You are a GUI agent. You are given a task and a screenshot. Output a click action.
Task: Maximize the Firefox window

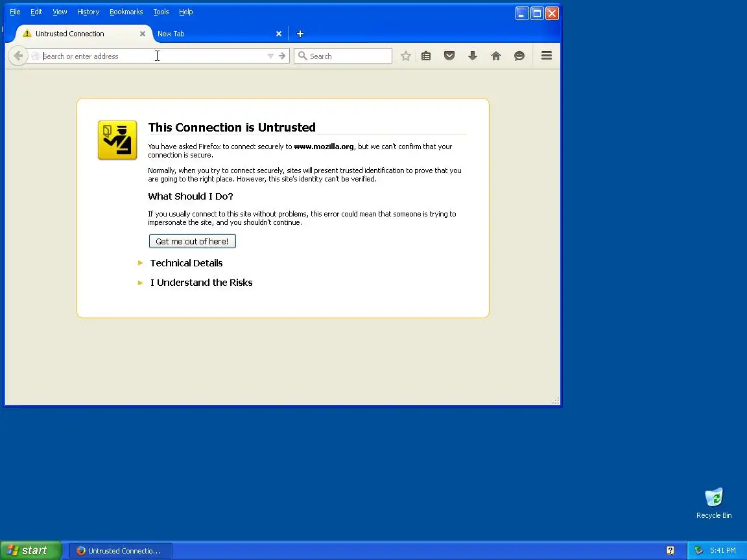(x=537, y=14)
